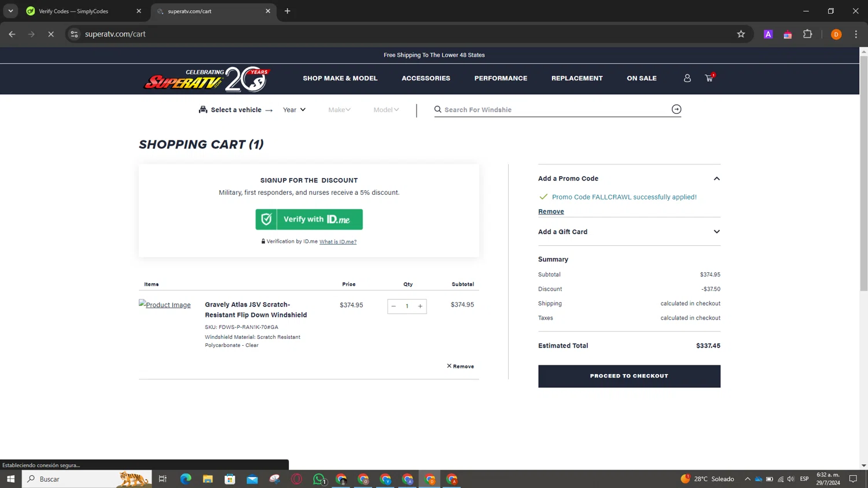The image size is (868, 488).
Task: Expand the Add a Gift Card section
Action: tap(716, 232)
